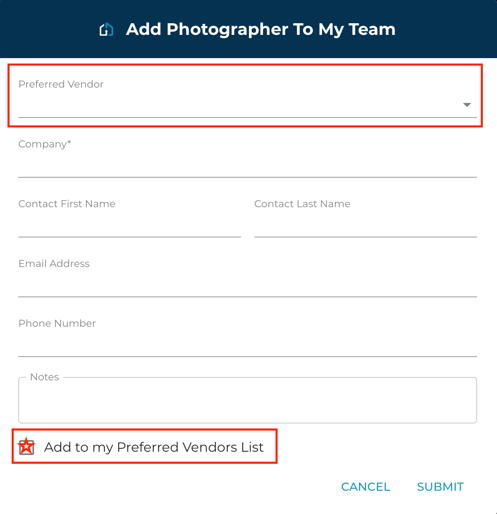Click inside the Notes text area

click(x=247, y=400)
